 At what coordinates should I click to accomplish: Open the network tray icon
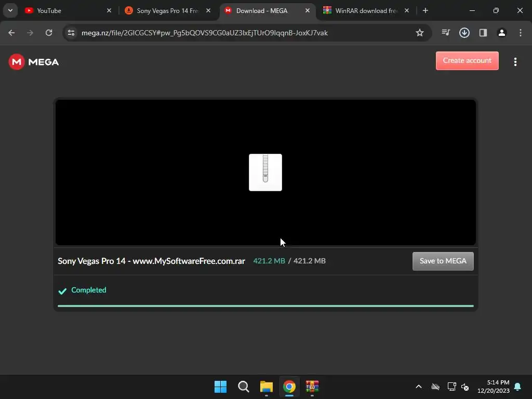coord(451,387)
